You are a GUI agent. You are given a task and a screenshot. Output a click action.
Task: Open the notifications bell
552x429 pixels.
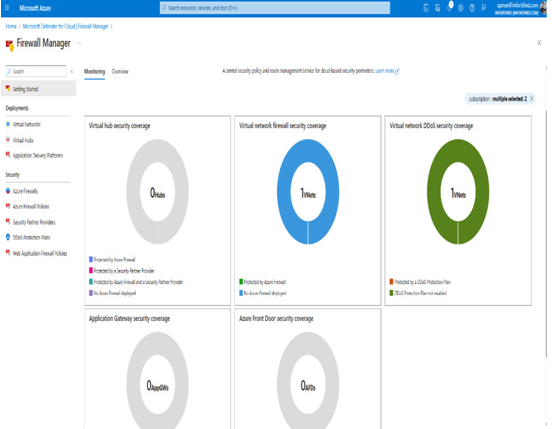pos(450,7)
